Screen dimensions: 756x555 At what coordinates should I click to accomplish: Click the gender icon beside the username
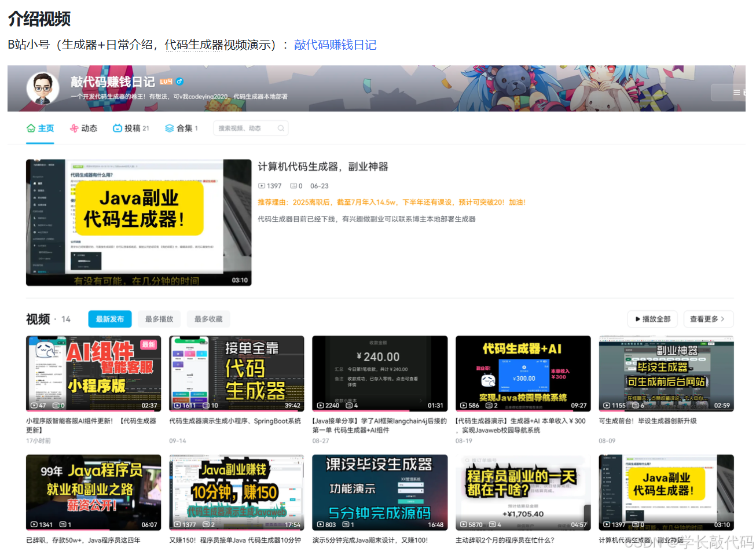point(180,82)
